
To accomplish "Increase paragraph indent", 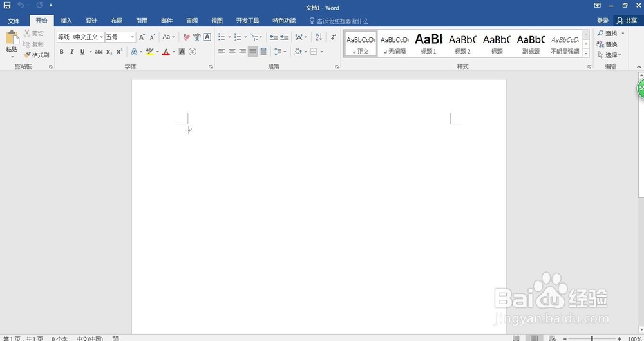I will [284, 37].
